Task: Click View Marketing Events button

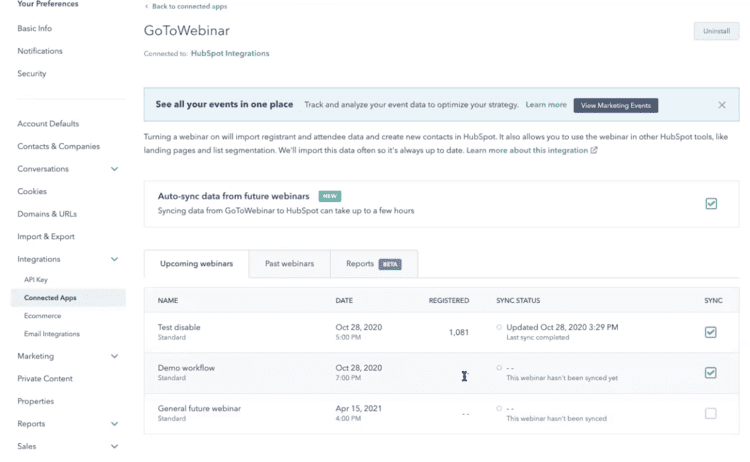Action: pos(616,105)
